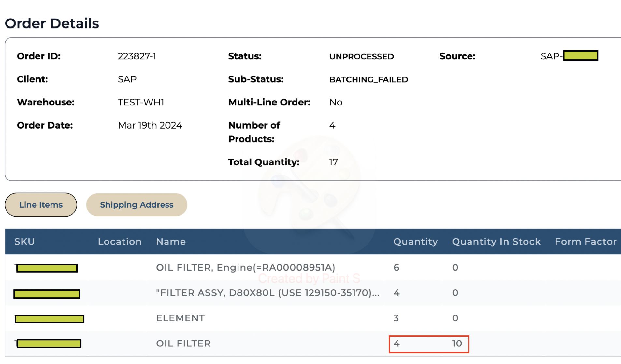621x364 pixels.
Task: Sort by Quantity In Stock header
Action: (x=496, y=242)
